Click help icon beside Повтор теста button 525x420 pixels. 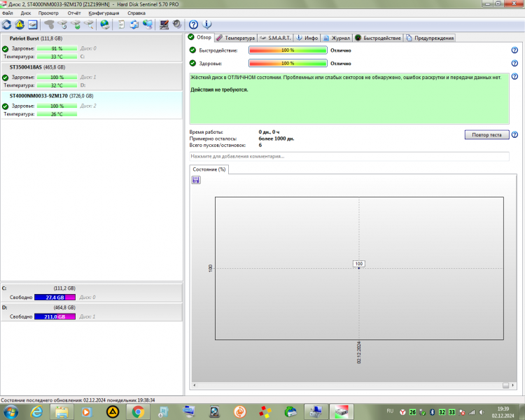pyautogui.click(x=514, y=134)
